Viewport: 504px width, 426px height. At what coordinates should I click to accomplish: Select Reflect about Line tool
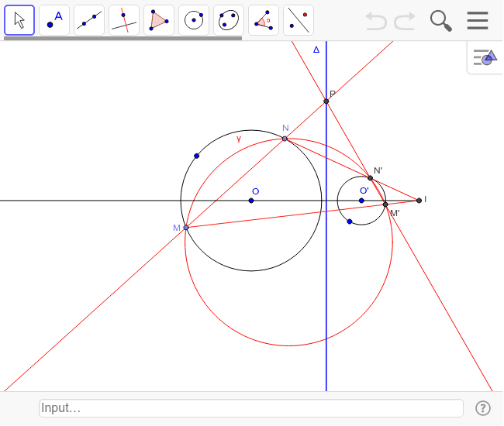[299, 20]
